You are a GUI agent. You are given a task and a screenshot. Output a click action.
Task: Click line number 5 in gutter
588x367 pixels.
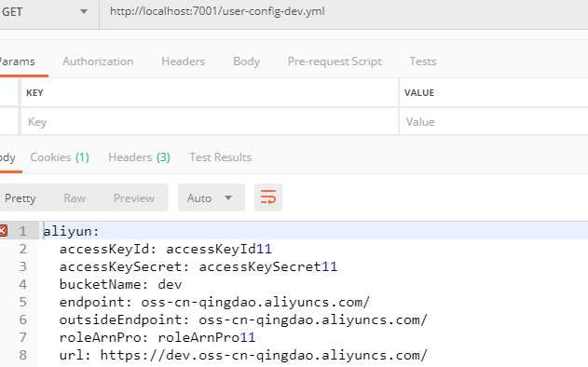pyautogui.click(x=23, y=302)
